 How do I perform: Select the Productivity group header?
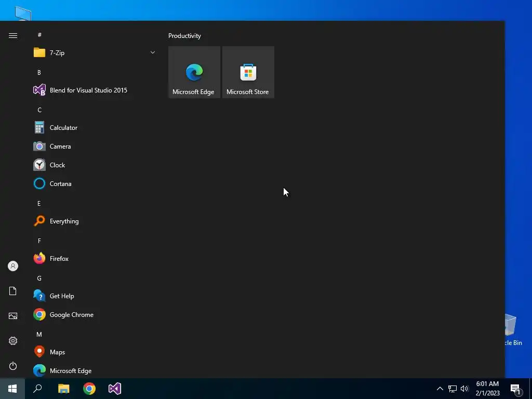coord(184,36)
